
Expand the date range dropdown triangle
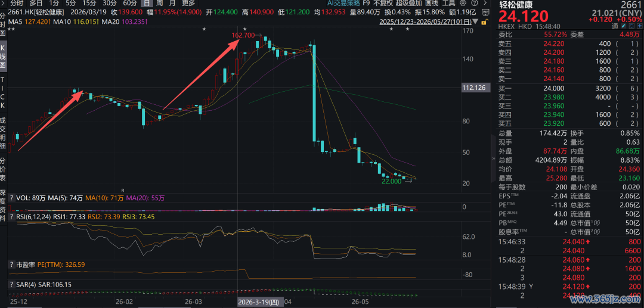click(x=475, y=21)
